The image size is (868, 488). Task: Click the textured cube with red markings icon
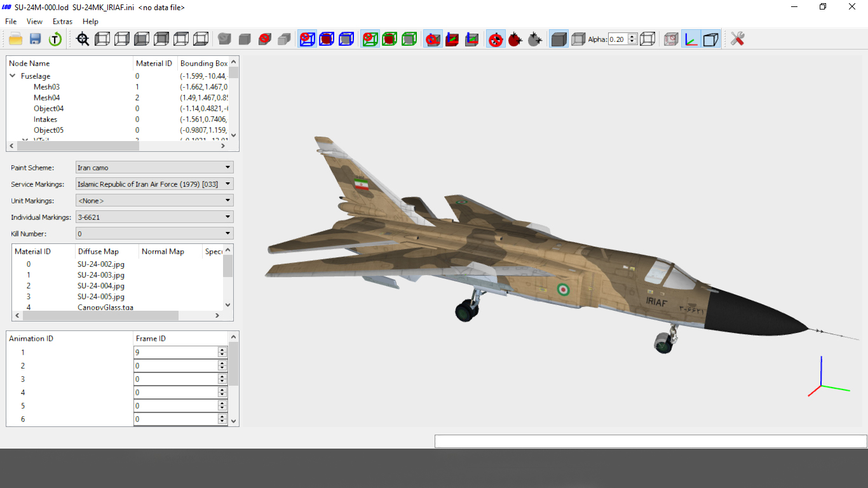[671, 39]
